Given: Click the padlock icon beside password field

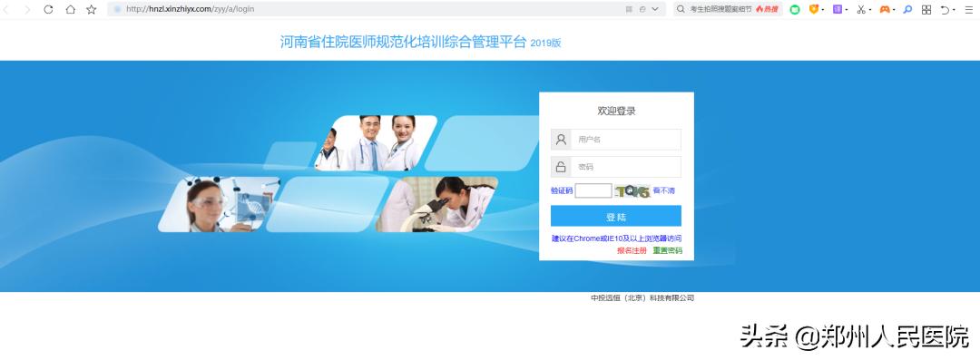Looking at the screenshot, I should 561,167.
